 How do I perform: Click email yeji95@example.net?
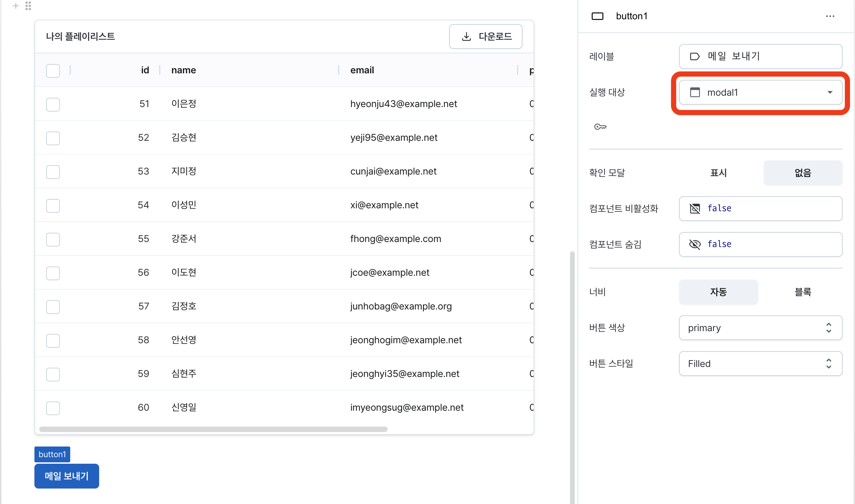394,138
